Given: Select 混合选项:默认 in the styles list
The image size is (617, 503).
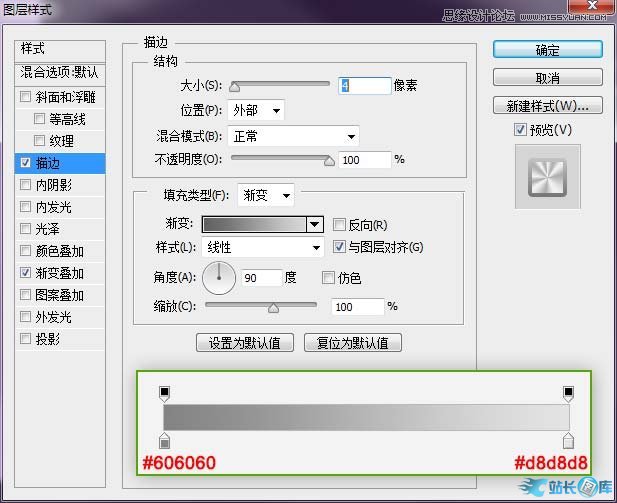Looking at the screenshot, I should pos(60,73).
